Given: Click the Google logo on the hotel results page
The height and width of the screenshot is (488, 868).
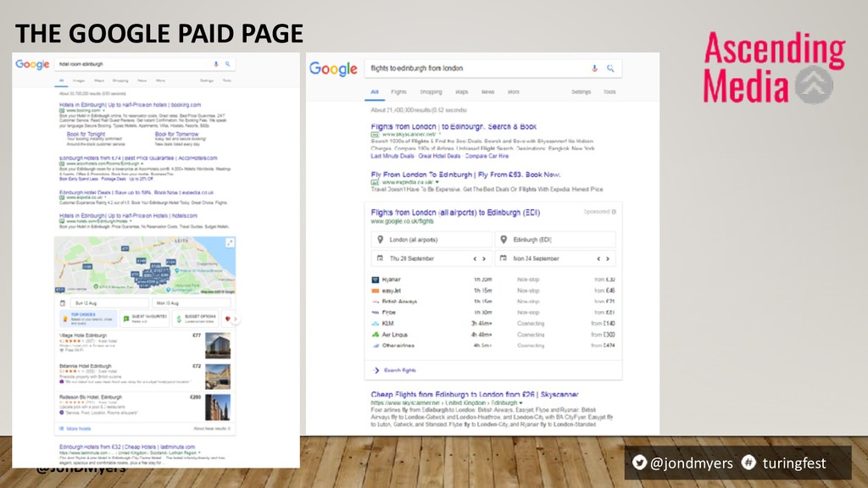Looking at the screenshot, I should 32,64.
